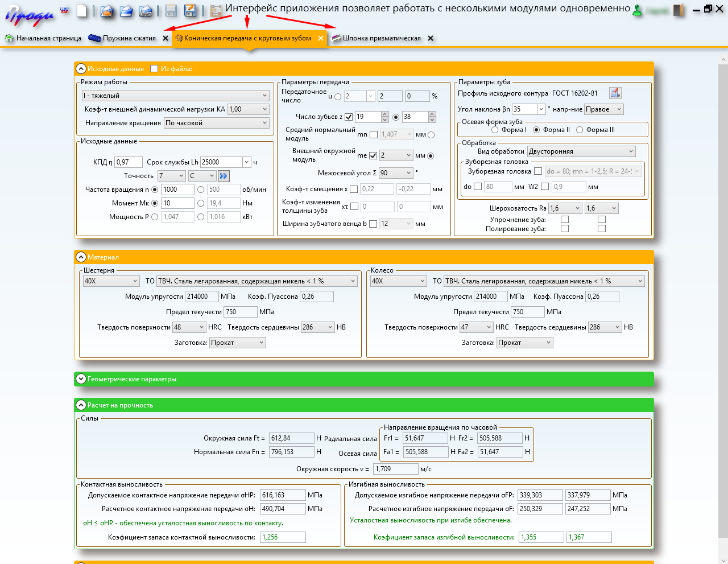Click the blank new document icon
728x564 pixels.
(82, 11)
